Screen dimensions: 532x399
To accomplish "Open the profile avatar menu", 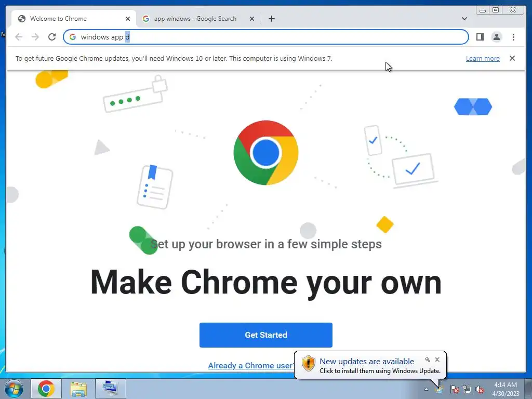I will click(496, 37).
